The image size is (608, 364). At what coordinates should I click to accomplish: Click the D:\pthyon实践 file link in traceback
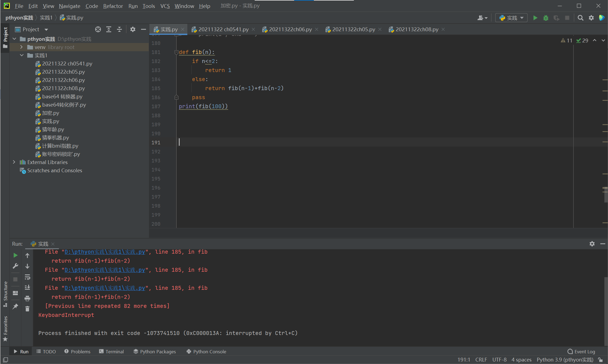point(105,270)
